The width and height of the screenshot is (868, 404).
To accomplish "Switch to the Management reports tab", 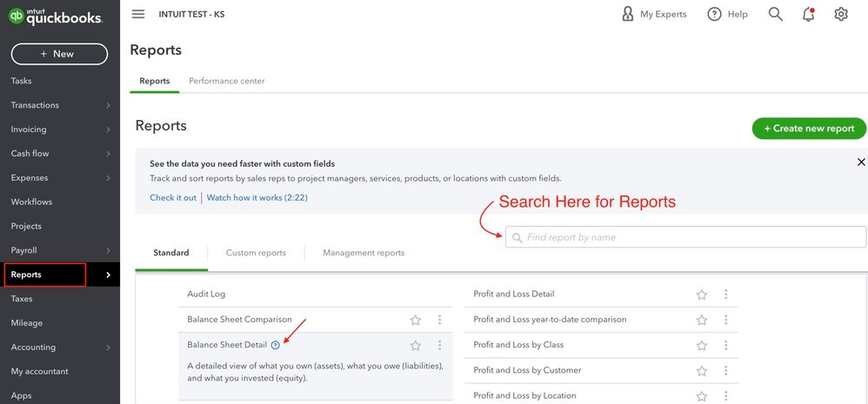I will 364,253.
